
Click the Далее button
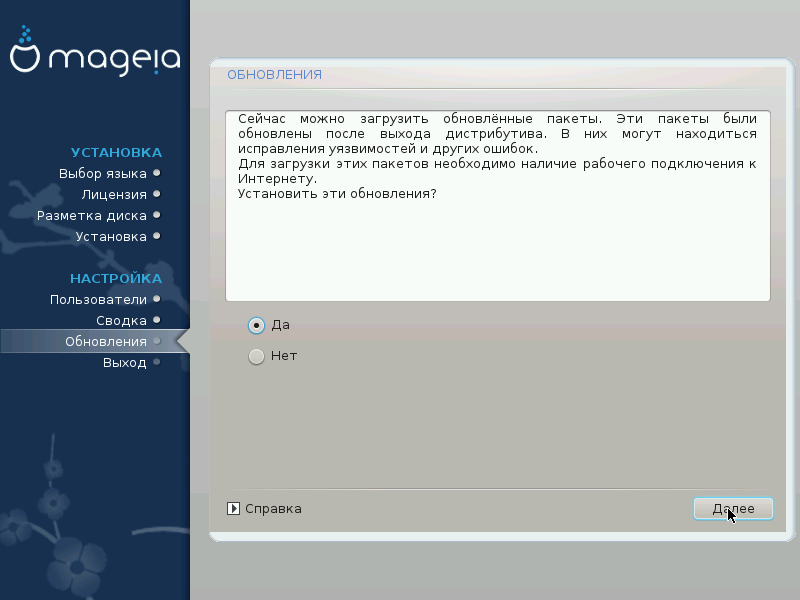click(733, 509)
